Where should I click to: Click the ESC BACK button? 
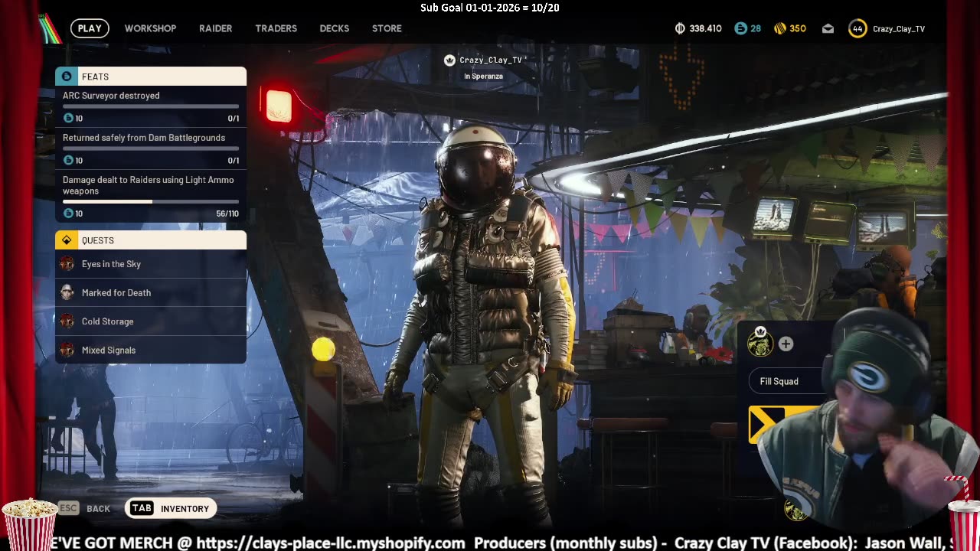85,508
